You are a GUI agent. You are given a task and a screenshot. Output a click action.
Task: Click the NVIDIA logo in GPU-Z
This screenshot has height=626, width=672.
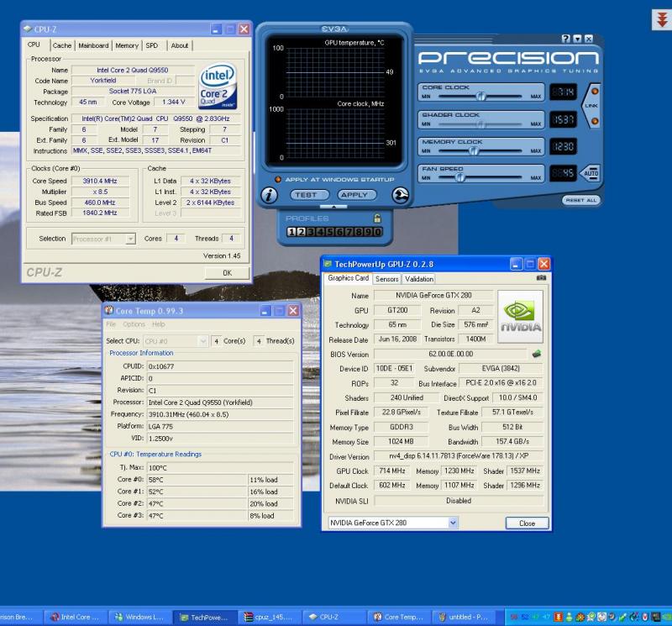[x=520, y=317]
